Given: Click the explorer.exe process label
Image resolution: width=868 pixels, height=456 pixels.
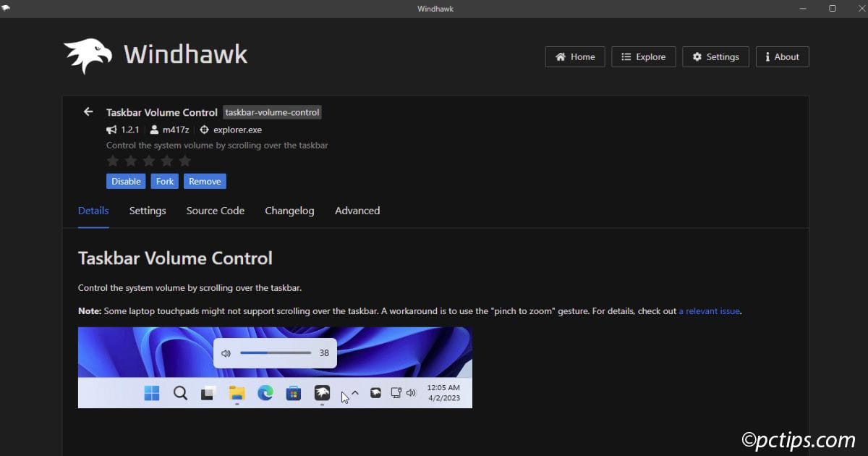Looking at the screenshot, I should (238, 130).
